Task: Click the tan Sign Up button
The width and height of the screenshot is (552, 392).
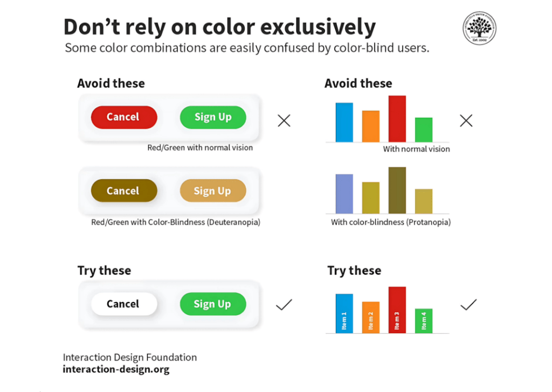Action: (213, 191)
